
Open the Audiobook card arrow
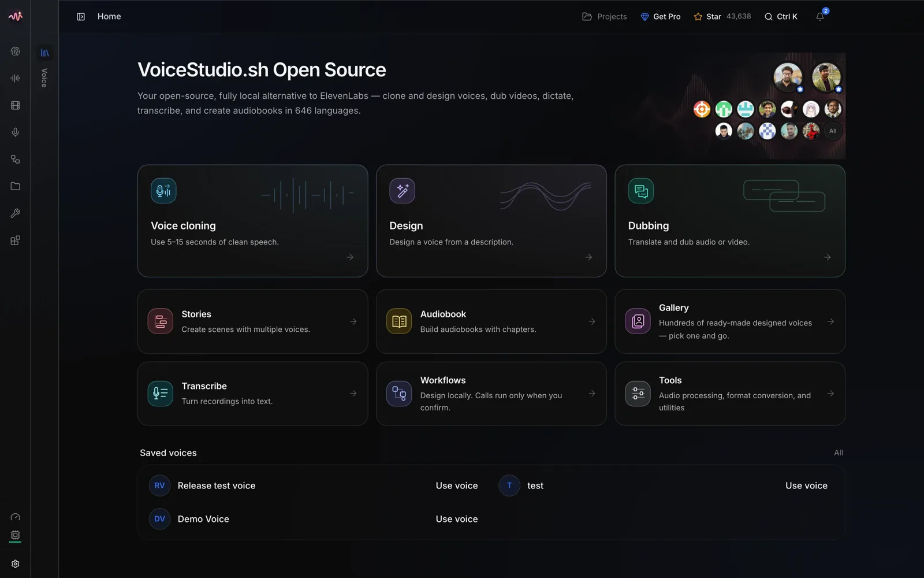[x=592, y=321]
